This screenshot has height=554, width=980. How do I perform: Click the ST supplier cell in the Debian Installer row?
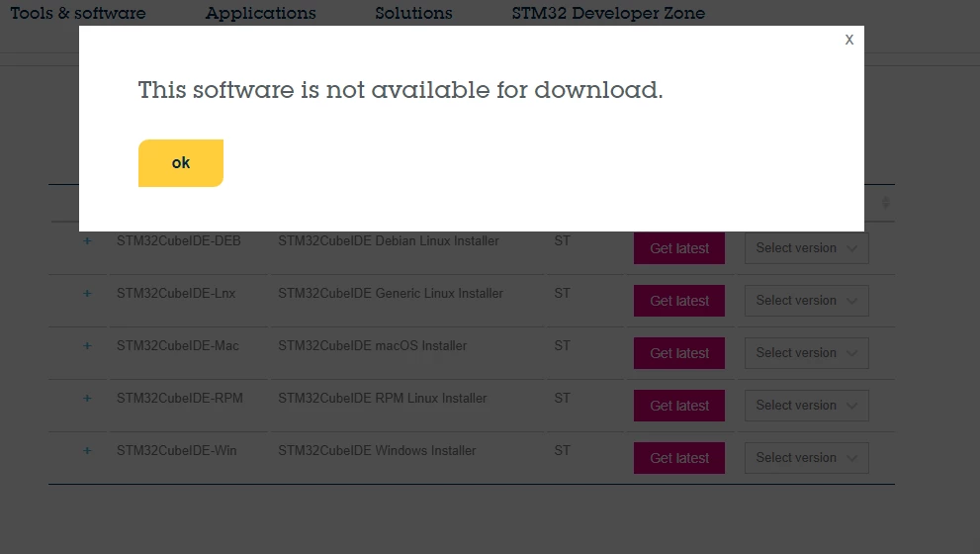point(563,241)
